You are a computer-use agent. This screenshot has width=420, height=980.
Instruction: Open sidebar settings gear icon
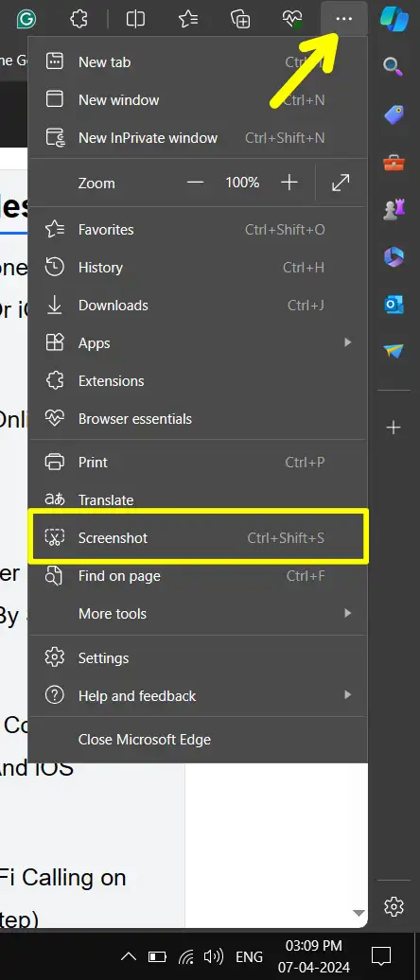pyautogui.click(x=394, y=905)
